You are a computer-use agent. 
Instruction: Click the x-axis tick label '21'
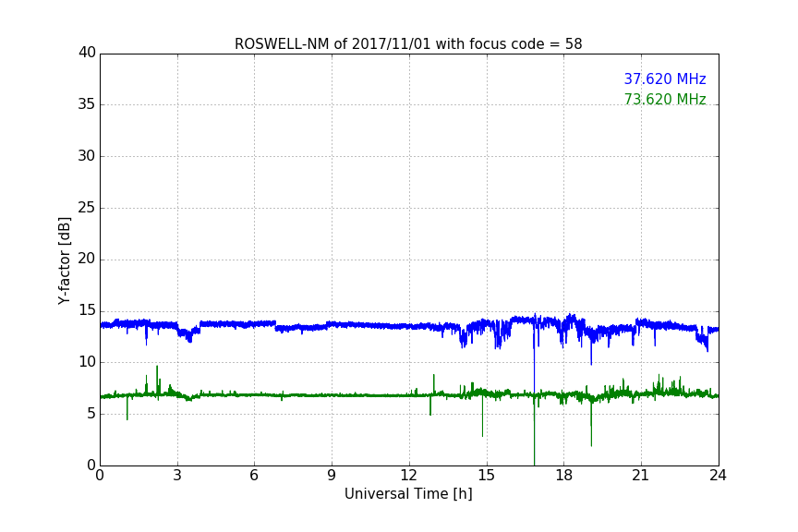(641, 476)
